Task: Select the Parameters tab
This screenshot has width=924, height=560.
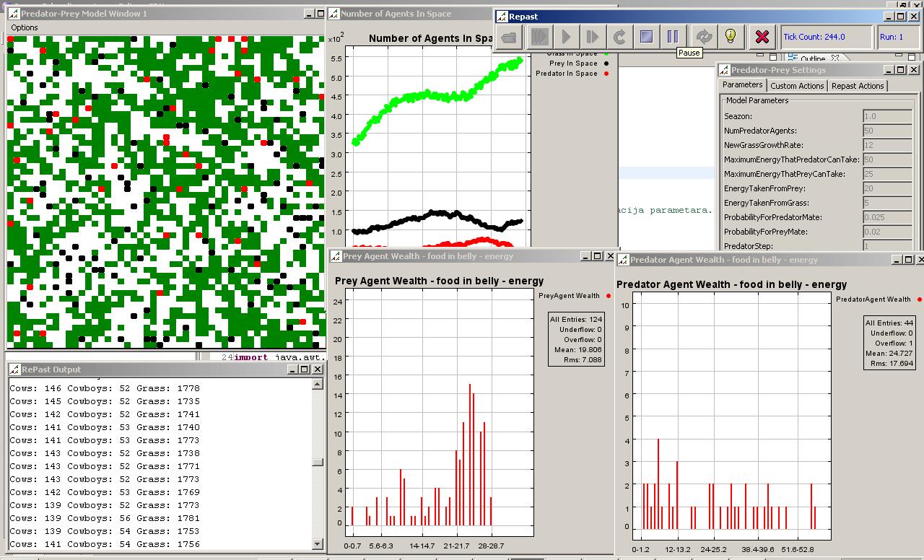Action: [x=742, y=85]
